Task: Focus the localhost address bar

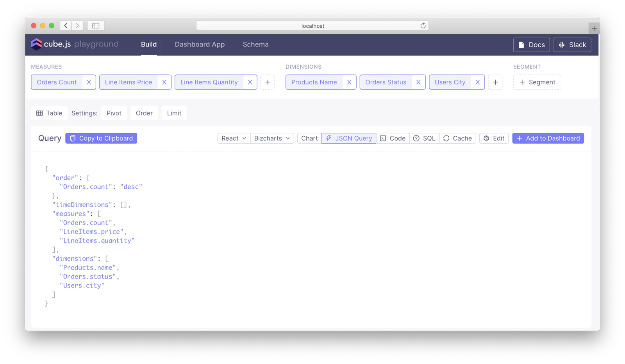Action: tap(312, 26)
